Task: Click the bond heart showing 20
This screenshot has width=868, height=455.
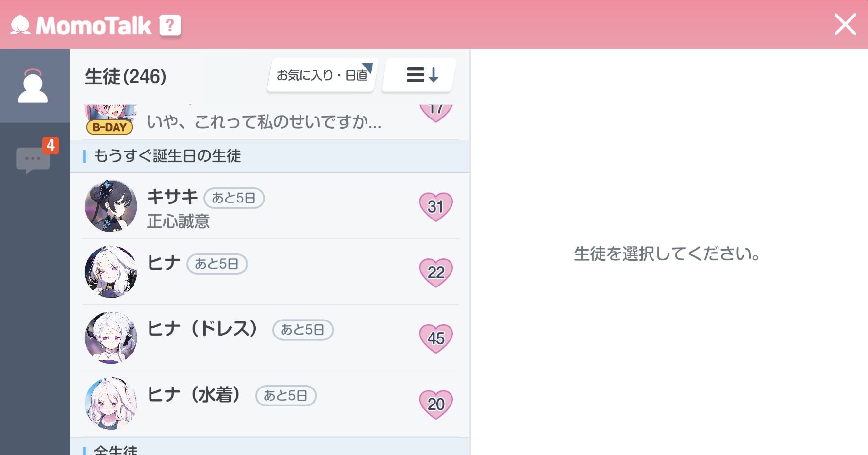Action: click(435, 404)
